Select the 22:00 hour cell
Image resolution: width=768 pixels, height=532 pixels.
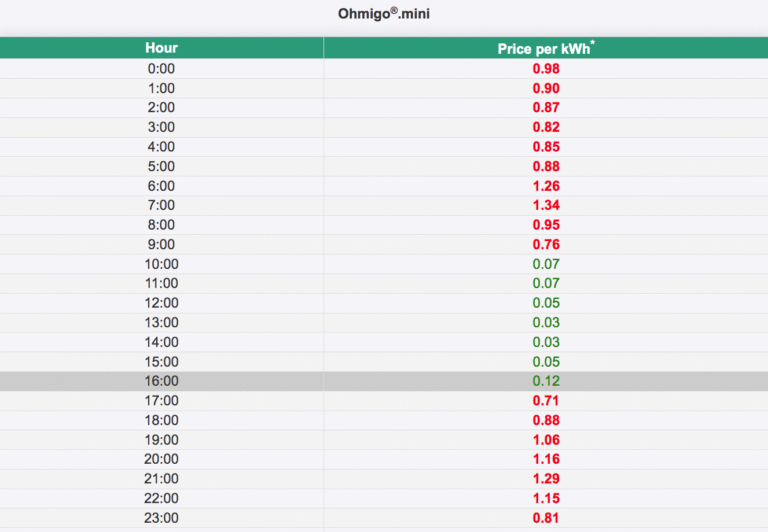pyautogui.click(x=161, y=499)
